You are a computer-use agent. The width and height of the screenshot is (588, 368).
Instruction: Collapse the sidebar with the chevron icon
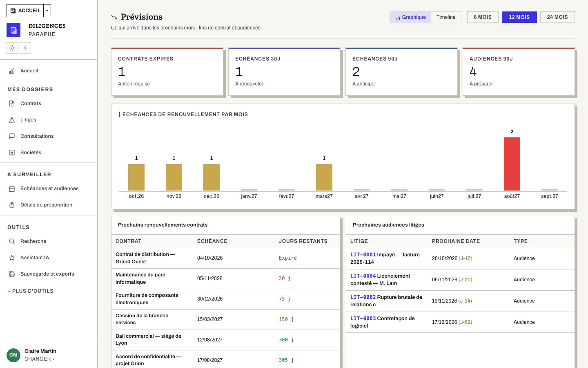pyautogui.click(x=25, y=48)
